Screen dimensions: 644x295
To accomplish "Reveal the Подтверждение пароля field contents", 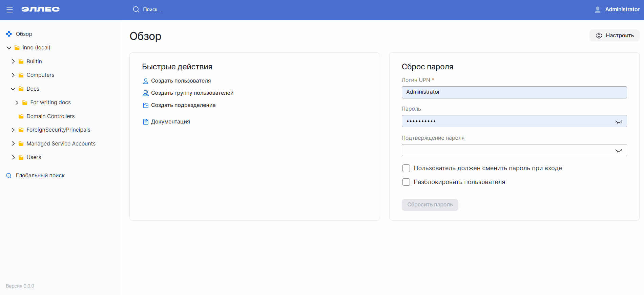I will tap(618, 151).
